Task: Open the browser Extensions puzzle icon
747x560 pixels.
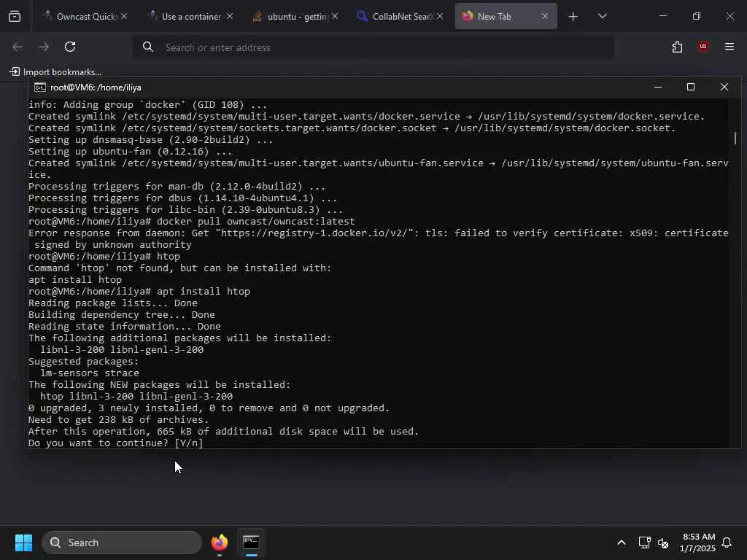Action: point(677,47)
